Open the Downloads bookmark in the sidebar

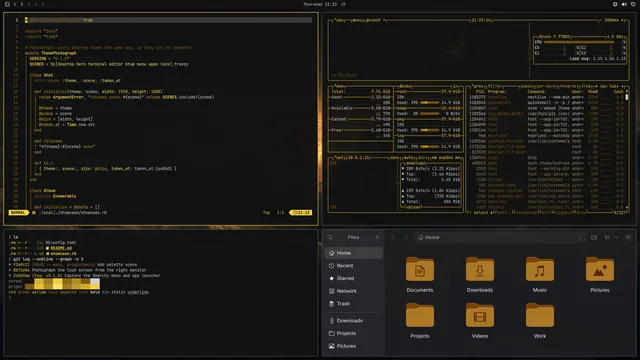pos(353,321)
